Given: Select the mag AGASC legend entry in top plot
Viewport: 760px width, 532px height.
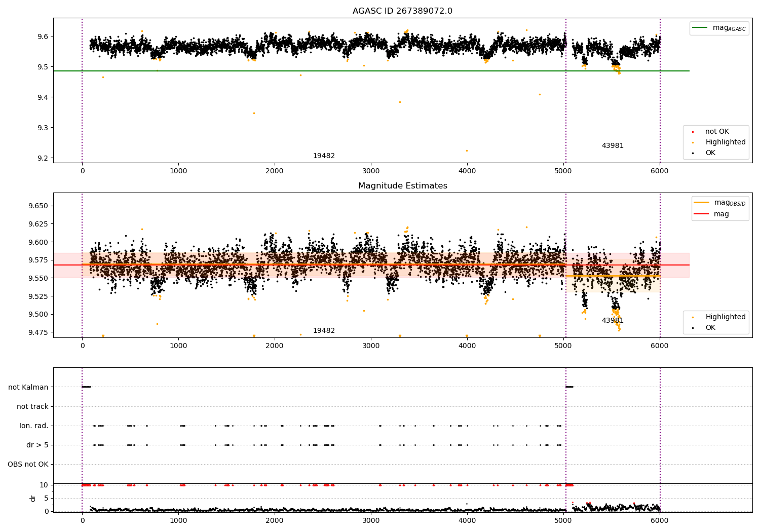Looking at the screenshot, I should (x=719, y=28).
